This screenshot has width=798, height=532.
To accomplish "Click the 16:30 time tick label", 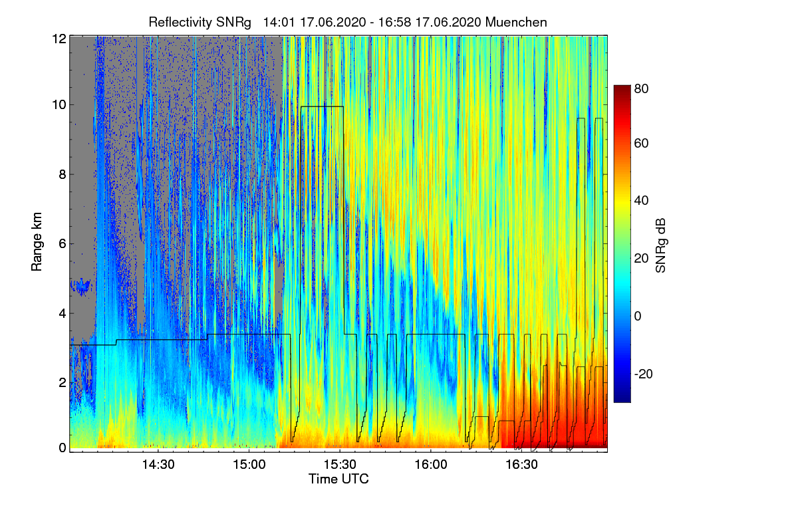I will 522,464.
